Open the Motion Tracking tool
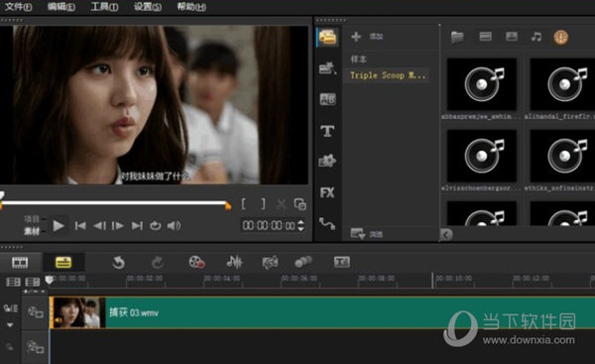The height and width of the screenshot is (364, 595). pyautogui.click(x=303, y=262)
